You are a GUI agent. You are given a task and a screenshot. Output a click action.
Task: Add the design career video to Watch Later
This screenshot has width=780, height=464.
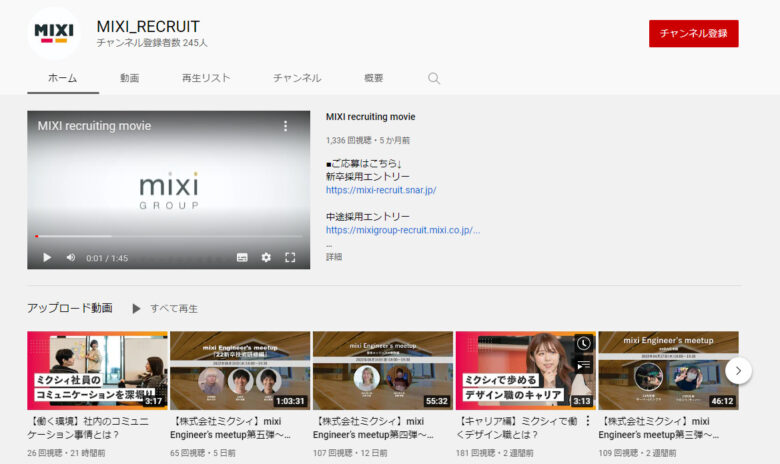click(584, 343)
